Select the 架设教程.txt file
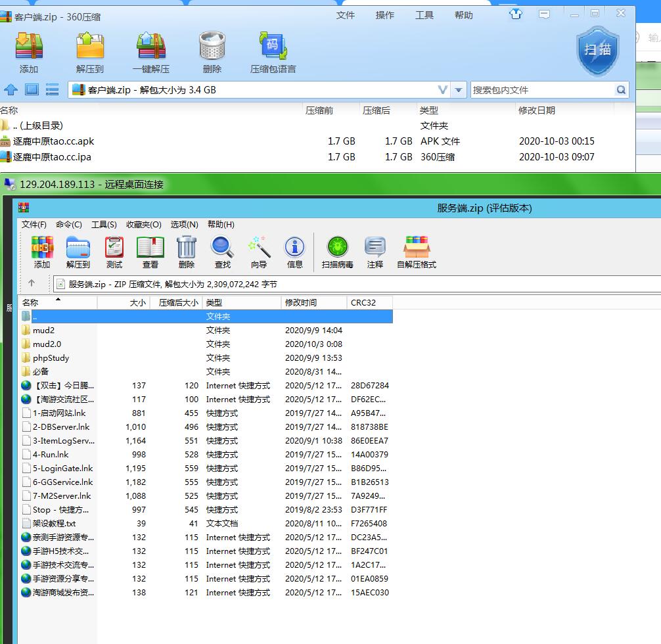 [x=54, y=524]
